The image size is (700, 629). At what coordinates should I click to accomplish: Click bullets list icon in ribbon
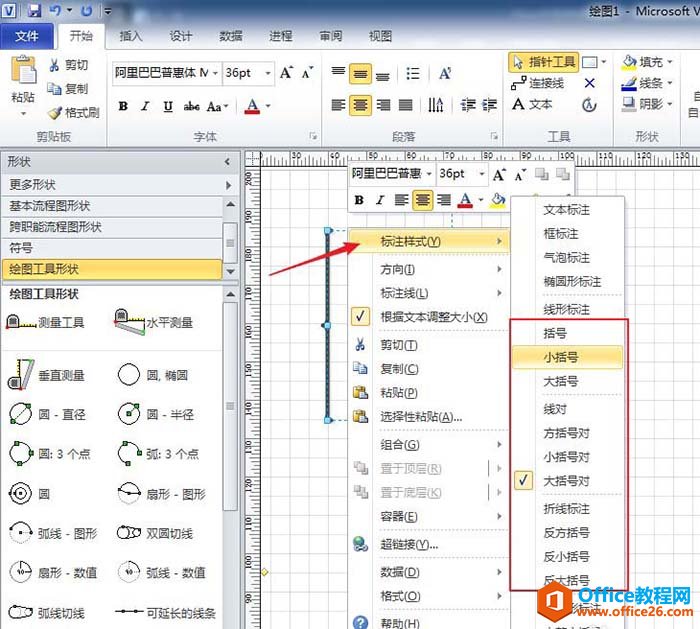412,73
